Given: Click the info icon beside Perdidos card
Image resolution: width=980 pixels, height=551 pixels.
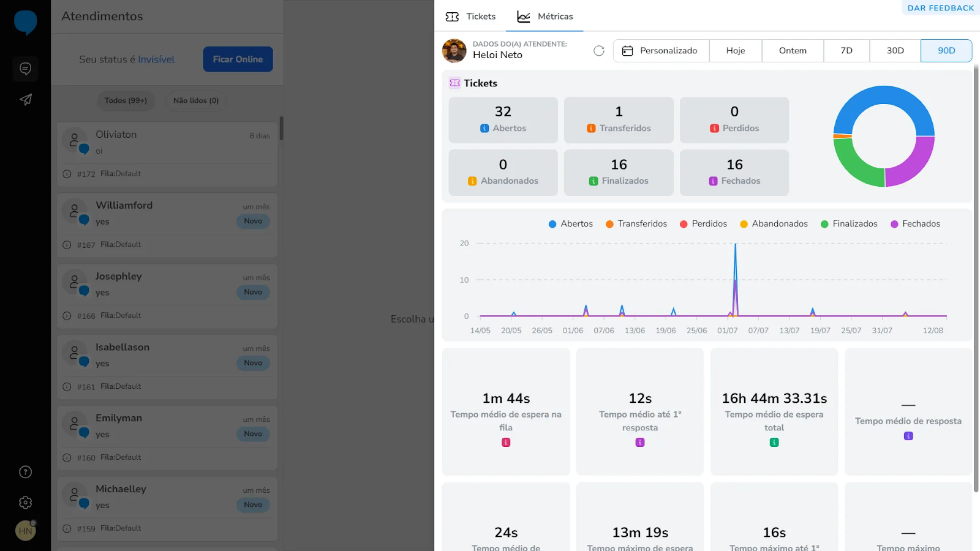Looking at the screenshot, I should [x=714, y=129].
